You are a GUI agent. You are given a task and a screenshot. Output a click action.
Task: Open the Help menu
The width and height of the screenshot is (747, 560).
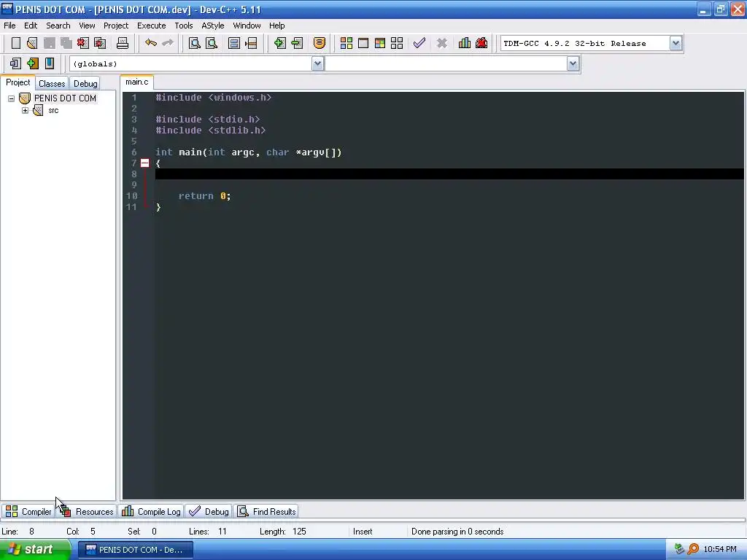pyautogui.click(x=276, y=26)
